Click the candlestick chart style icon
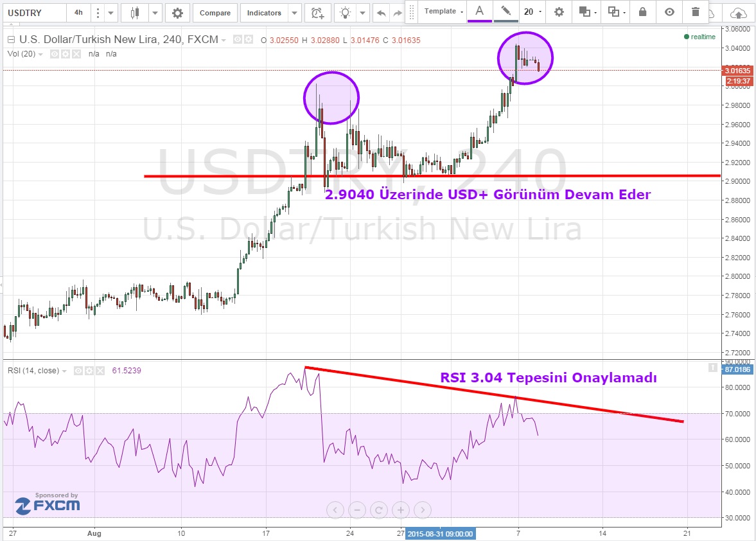Viewport: 756px width, 541px height. 134,13
